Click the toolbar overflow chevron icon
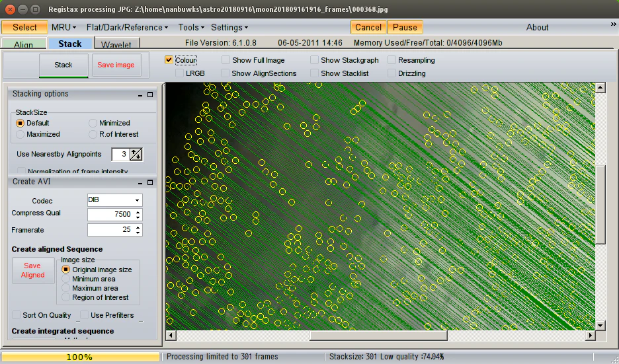 (613, 24)
